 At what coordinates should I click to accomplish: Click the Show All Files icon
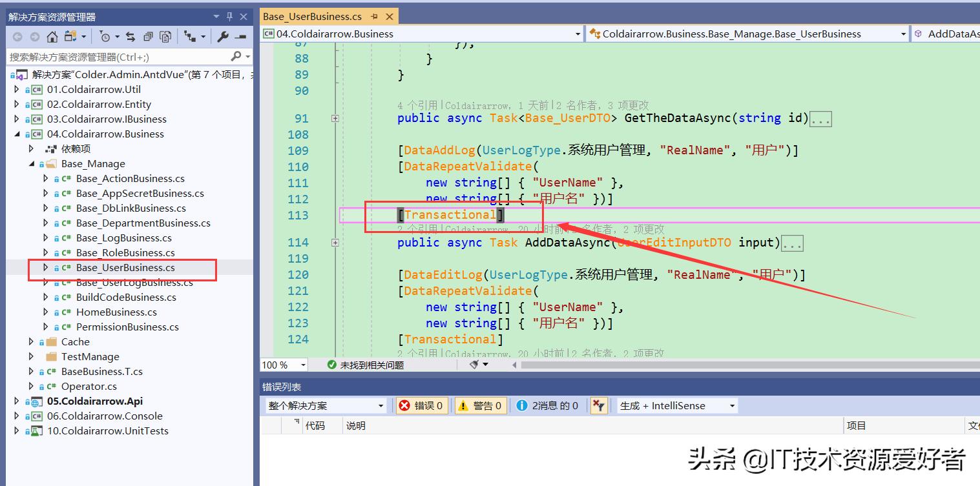(x=165, y=36)
